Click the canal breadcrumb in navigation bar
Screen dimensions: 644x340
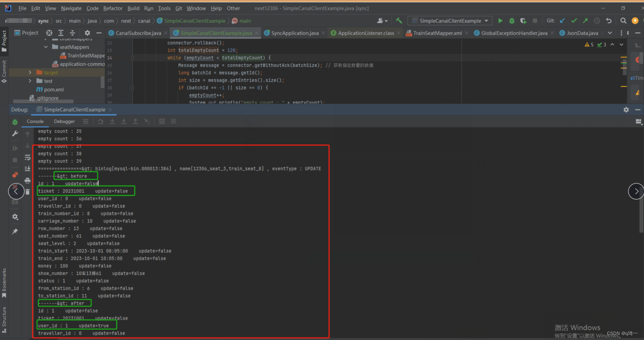click(144, 21)
